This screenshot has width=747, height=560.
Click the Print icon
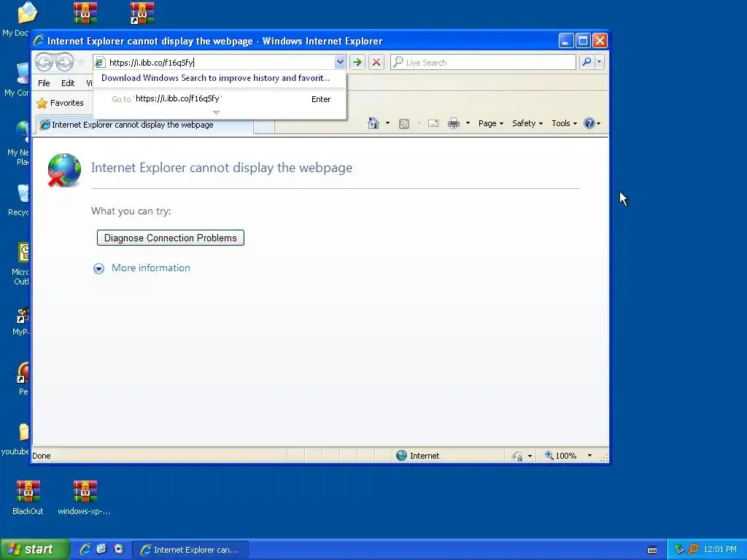(454, 123)
